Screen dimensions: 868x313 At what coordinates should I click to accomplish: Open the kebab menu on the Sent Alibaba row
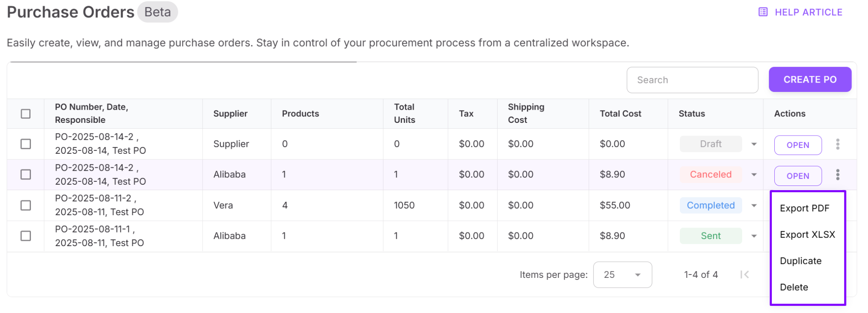(x=838, y=236)
